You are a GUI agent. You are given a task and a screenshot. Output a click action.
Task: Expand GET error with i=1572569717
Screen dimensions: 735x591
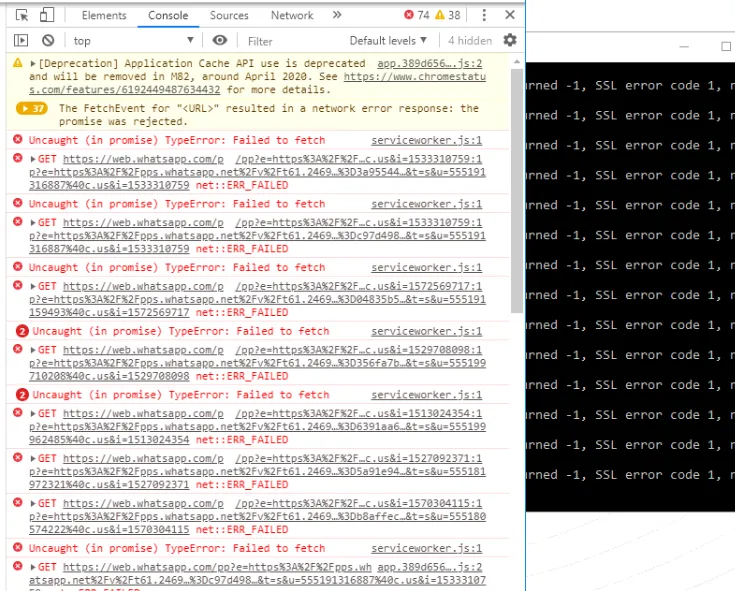pos(33,286)
